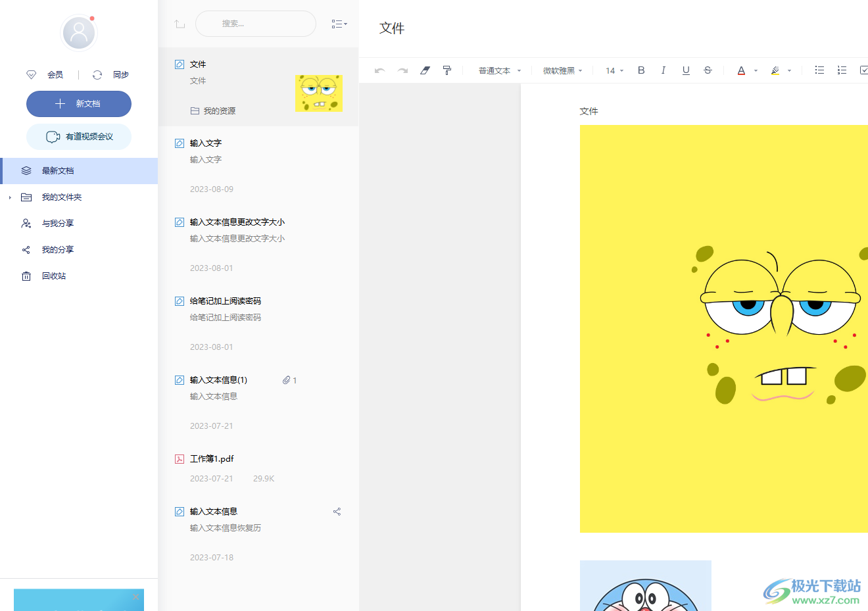Open the font color dropdown arrow
868x611 pixels.
(756, 70)
